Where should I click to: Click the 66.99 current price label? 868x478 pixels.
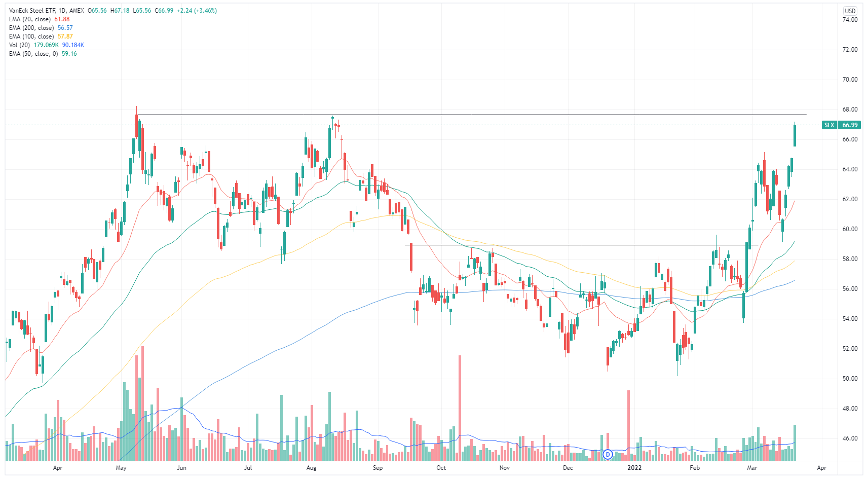pos(850,125)
